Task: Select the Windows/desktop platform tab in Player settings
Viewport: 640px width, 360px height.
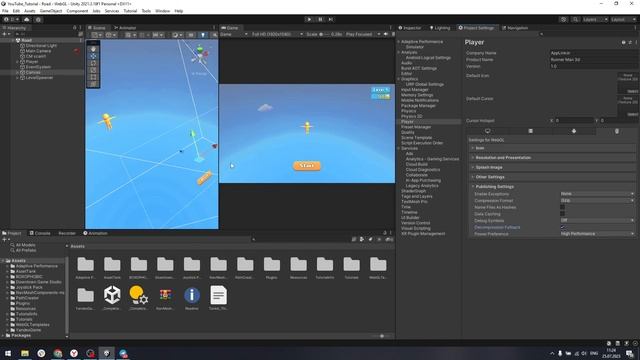Action: pyautogui.click(x=488, y=131)
